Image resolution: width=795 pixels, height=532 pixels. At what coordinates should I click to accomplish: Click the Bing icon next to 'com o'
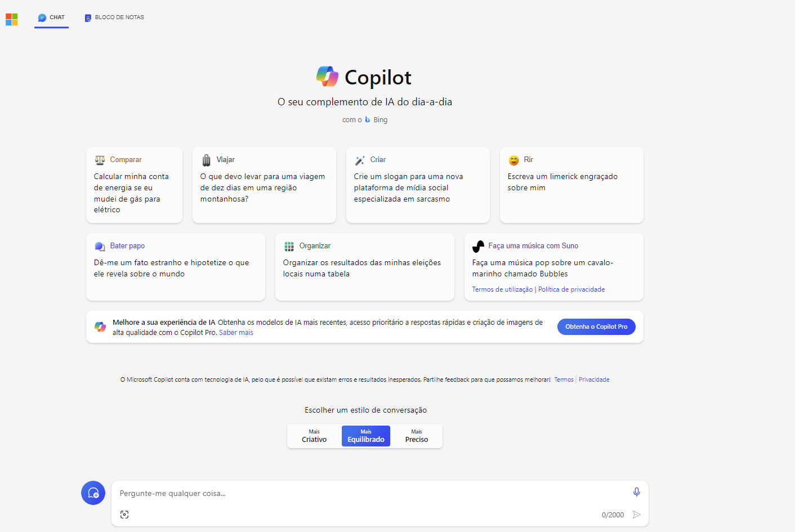369,119
